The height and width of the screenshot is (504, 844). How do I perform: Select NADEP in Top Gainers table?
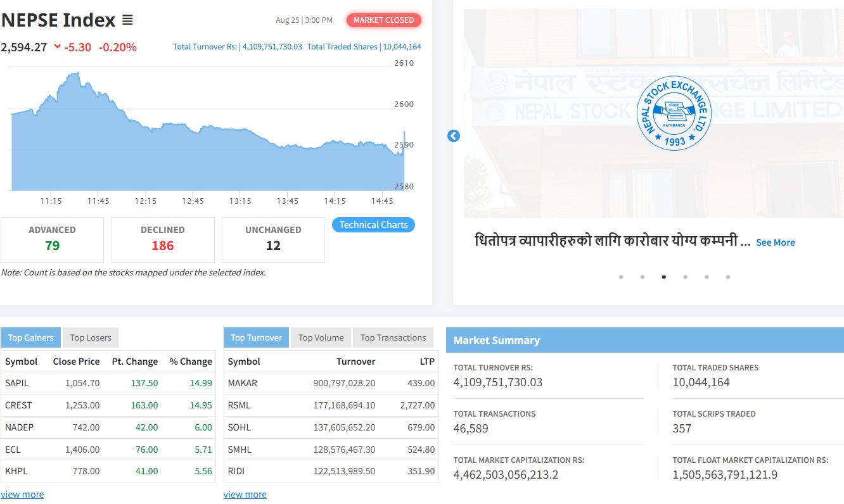[x=20, y=427]
